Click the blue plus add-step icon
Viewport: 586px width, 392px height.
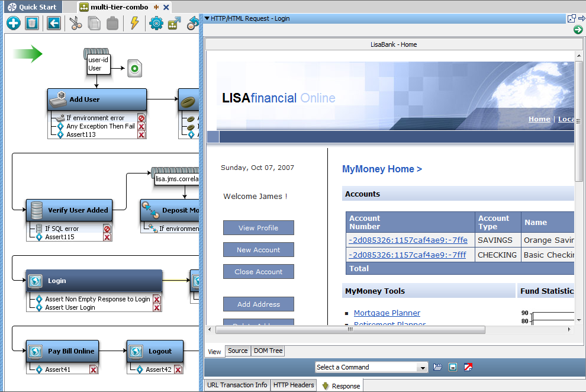(x=14, y=24)
